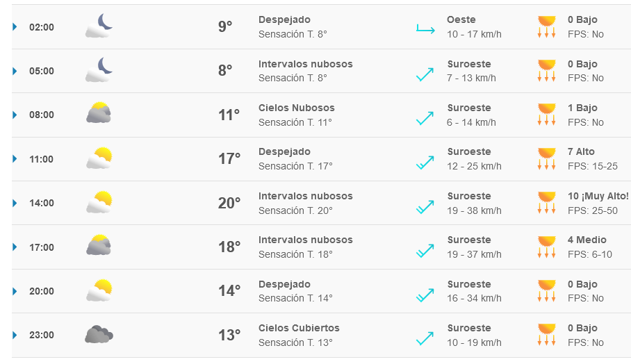631x364 pixels.
Task: Click "Cielos Cubiertos" description at 23:00
Action: pyautogui.click(x=299, y=328)
